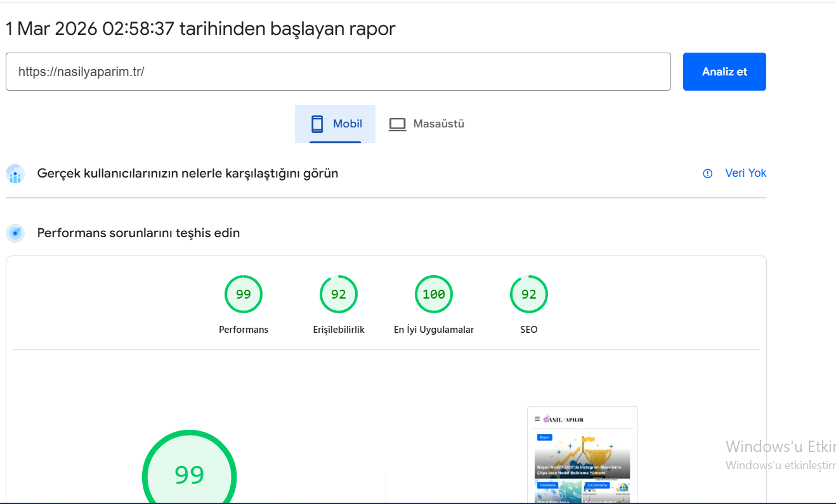Open the Veri Yok link
836x504 pixels.
(x=745, y=173)
